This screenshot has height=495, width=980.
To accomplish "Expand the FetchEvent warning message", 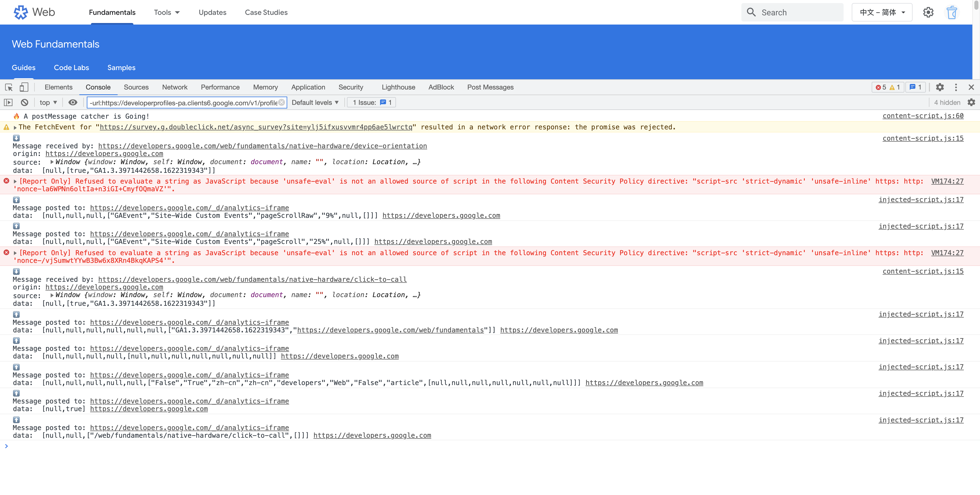I will coord(15,128).
